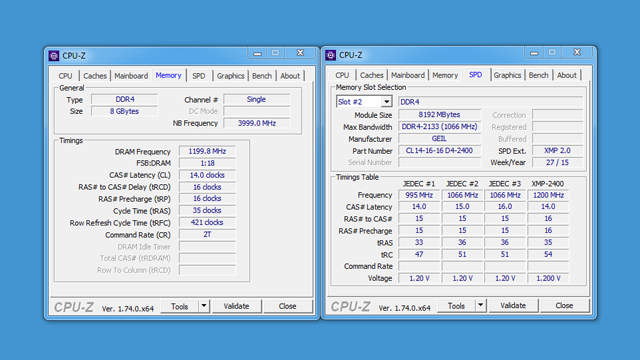The width and height of the screenshot is (640, 360).
Task: Click Tools button in right window
Action: 456,306
